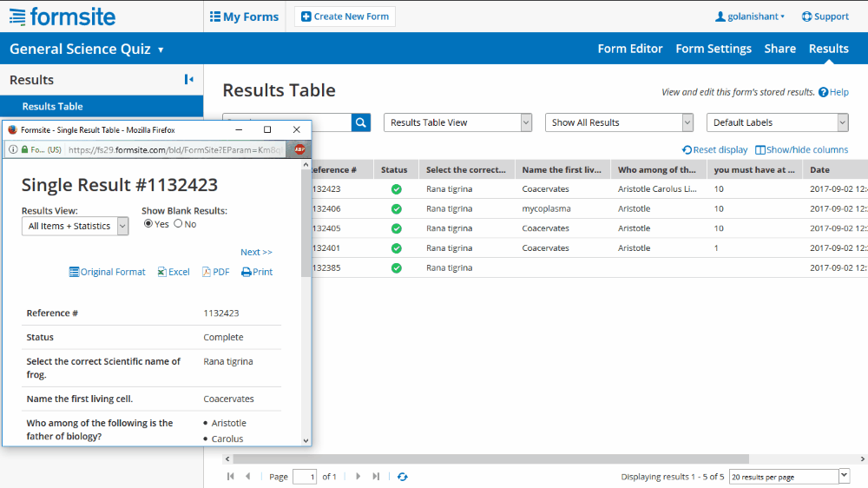Maximize the Single Result popup window

(x=267, y=129)
